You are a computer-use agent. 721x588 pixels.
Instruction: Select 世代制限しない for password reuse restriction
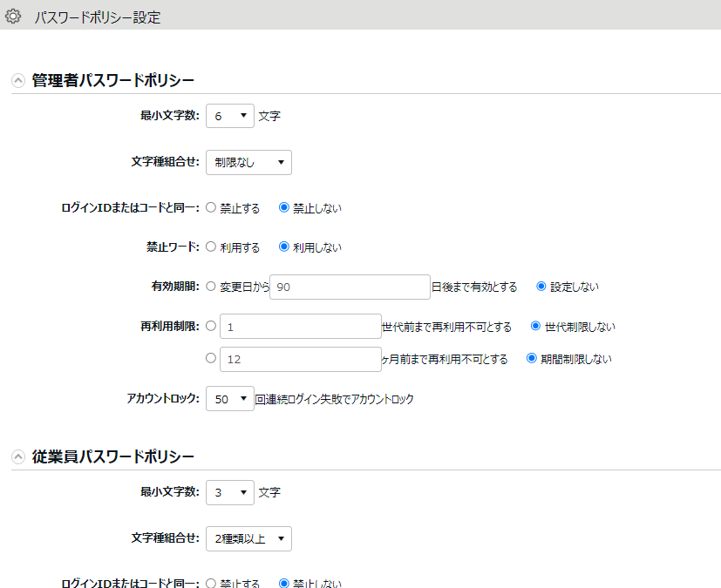tap(534, 325)
